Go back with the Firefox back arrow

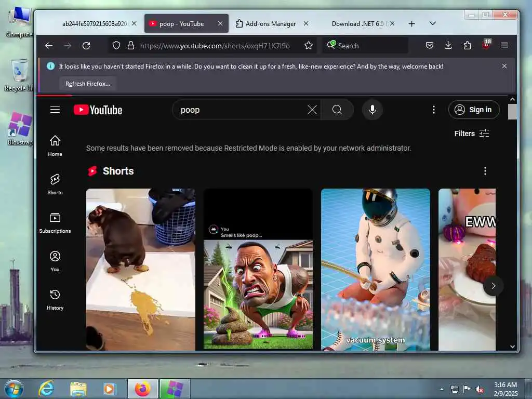49,46
